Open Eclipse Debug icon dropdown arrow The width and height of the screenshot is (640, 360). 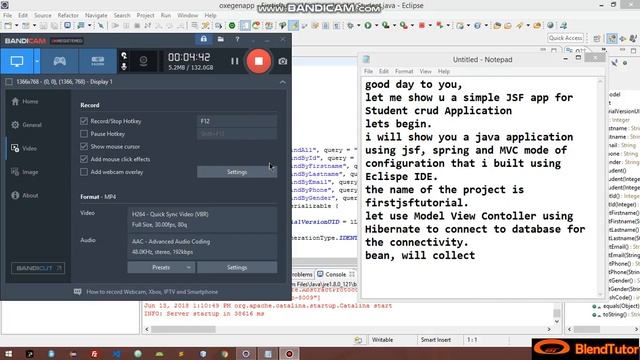pyautogui.click(x=358, y=26)
